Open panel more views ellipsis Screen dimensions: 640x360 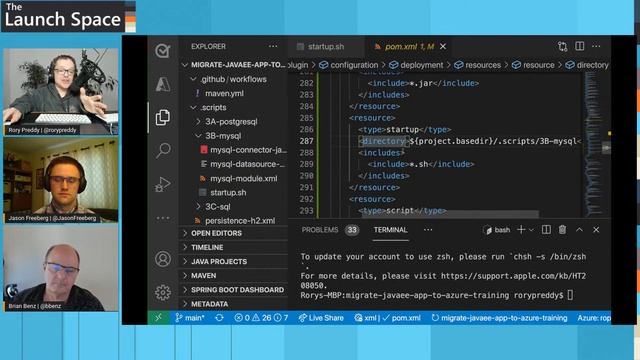(428, 230)
